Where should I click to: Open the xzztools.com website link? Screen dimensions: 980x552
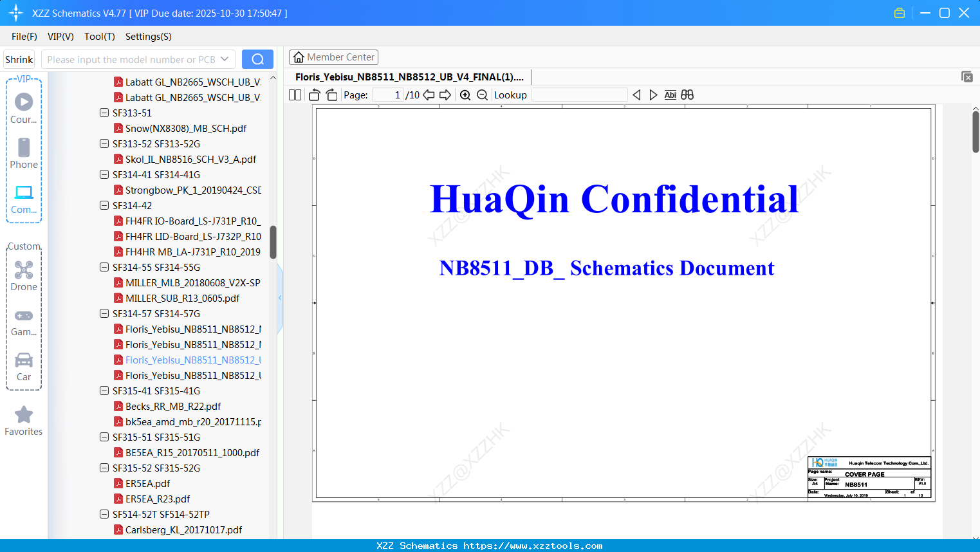[533, 546]
